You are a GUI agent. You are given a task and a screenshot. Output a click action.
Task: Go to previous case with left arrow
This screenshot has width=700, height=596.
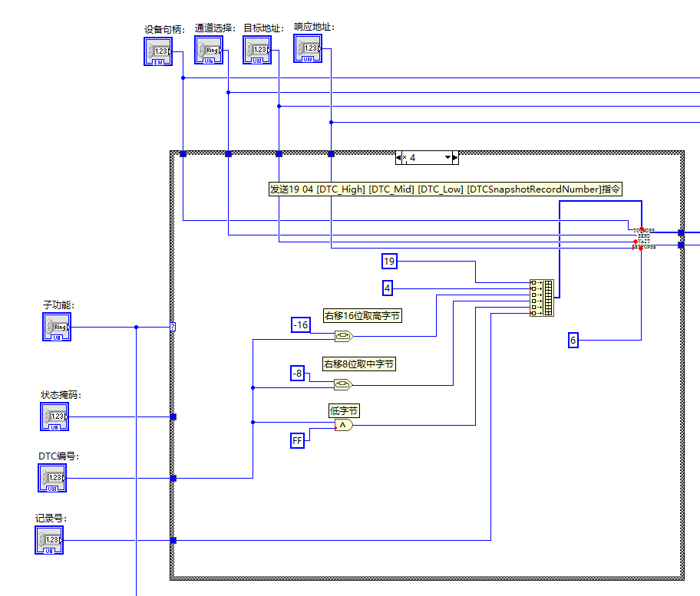(398, 157)
